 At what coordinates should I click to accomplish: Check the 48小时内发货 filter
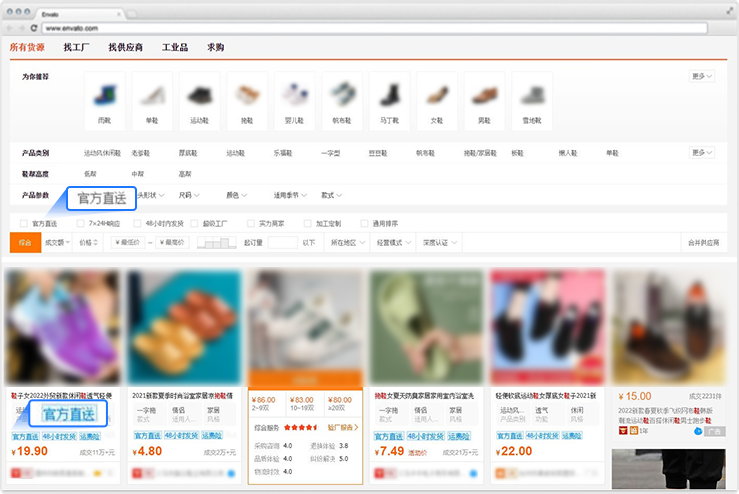pos(137,223)
